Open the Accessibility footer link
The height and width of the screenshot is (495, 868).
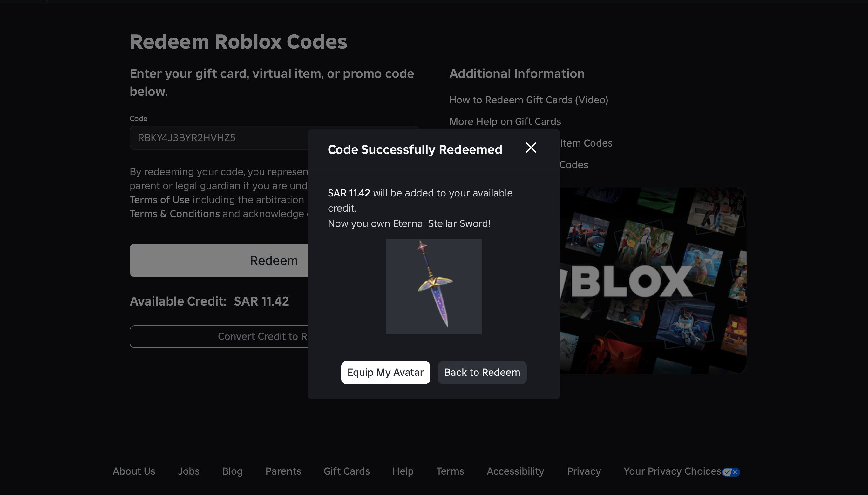tap(515, 471)
